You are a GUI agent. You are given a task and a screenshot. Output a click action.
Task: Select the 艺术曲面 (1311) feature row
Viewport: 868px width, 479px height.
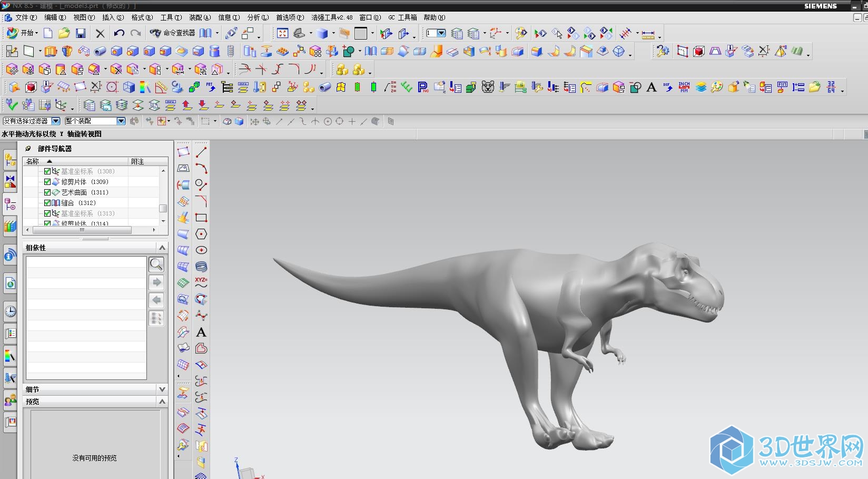click(x=84, y=192)
